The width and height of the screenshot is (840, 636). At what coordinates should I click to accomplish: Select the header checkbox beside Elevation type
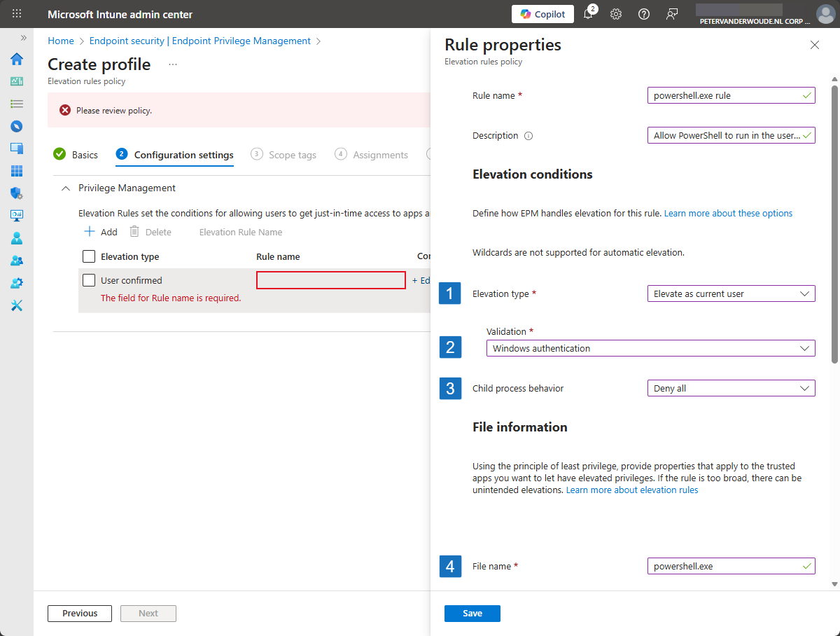(x=89, y=256)
